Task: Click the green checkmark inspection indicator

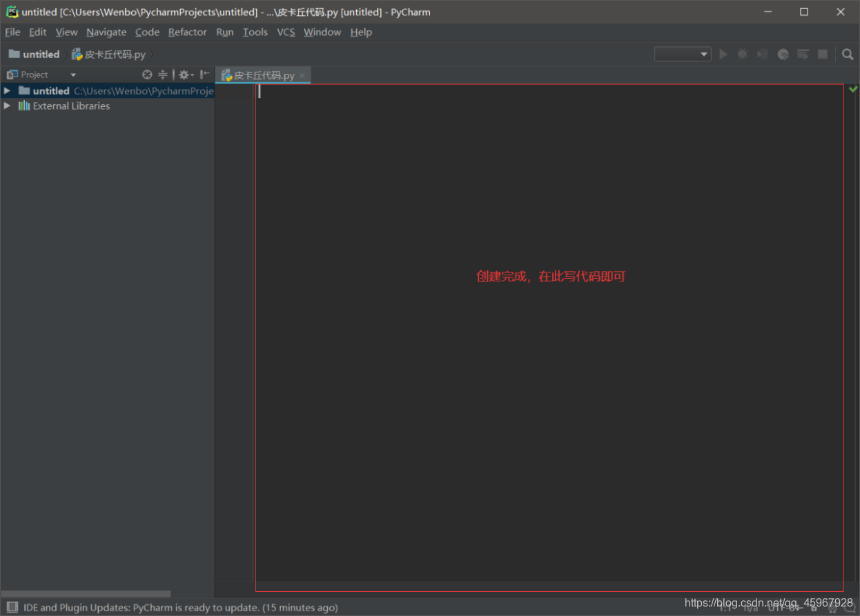Action: point(853,89)
